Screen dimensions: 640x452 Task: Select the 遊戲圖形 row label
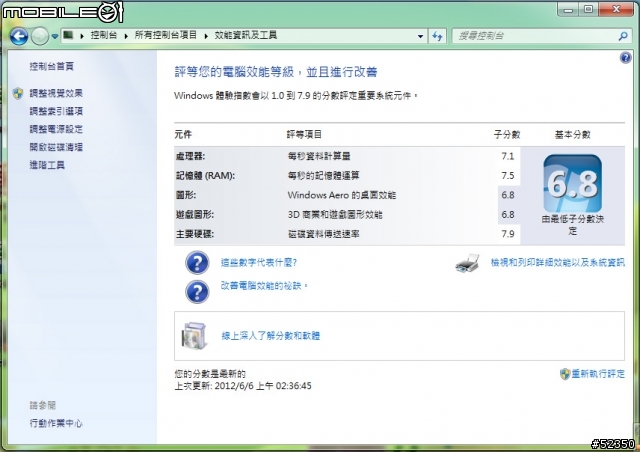point(195,215)
